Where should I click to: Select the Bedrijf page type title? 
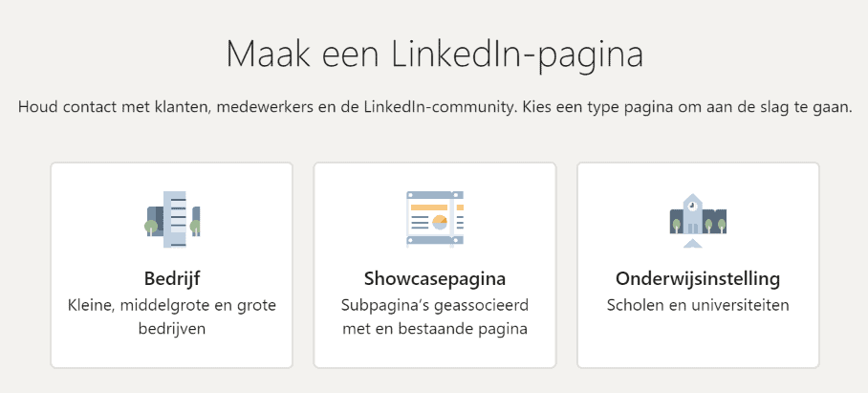171,279
